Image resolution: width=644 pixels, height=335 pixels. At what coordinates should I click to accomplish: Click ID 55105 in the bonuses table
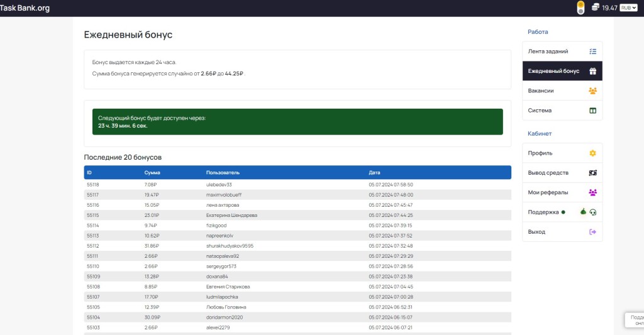(x=93, y=307)
